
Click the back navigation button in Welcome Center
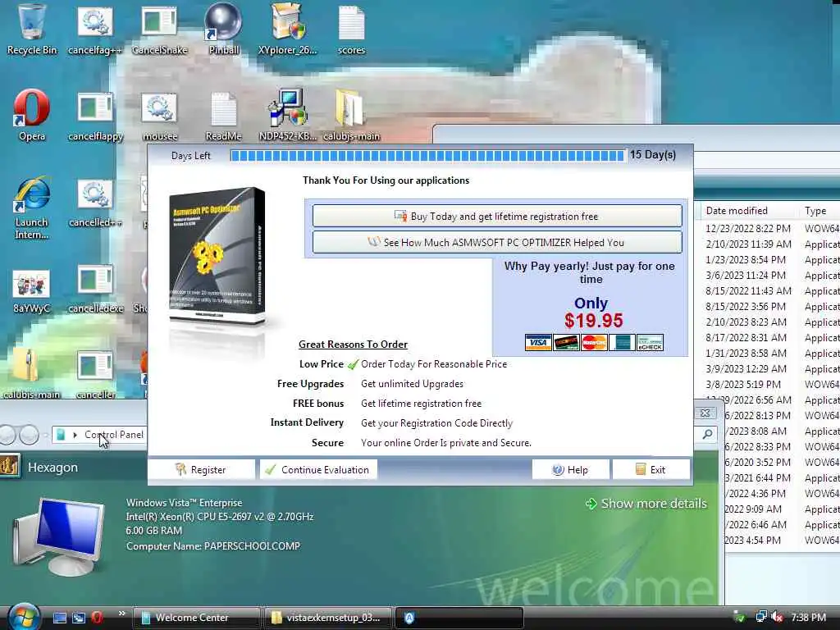[7, 435]
